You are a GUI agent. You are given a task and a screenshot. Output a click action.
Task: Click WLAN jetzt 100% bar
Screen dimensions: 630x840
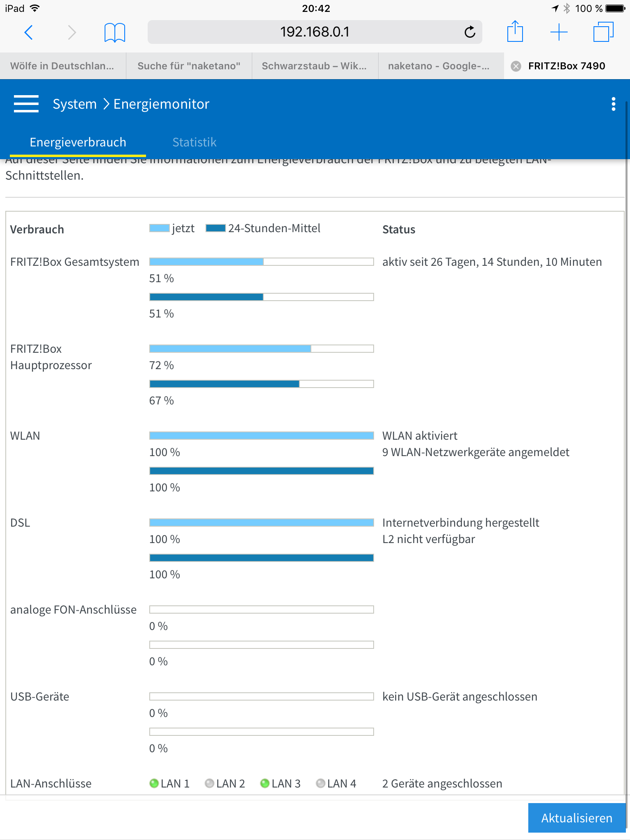(x=262, y=436)
